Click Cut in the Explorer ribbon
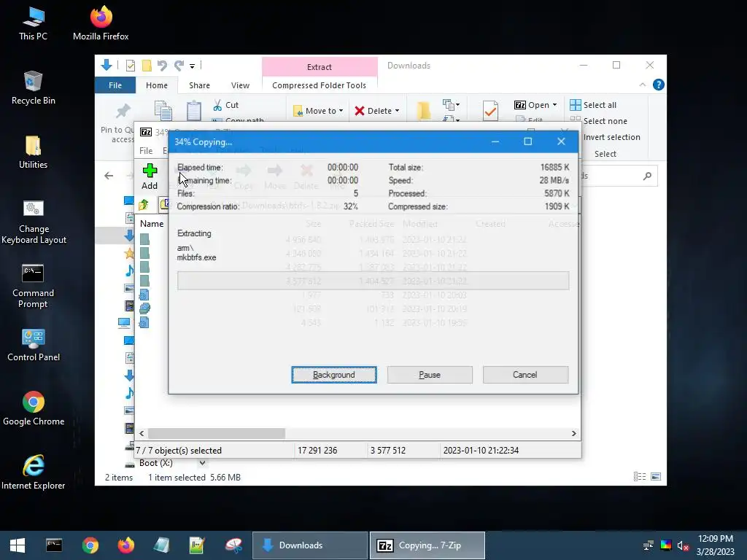747x560 pixels. (226, 105)
